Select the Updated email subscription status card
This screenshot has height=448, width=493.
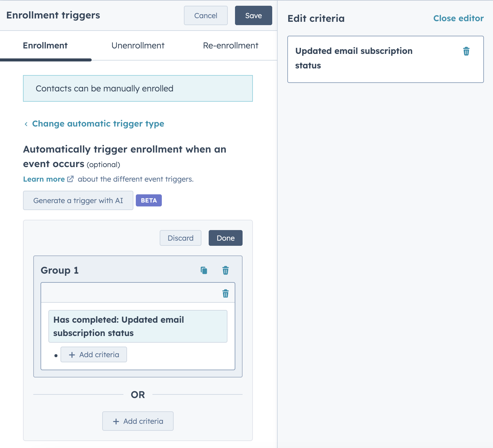pyautogui.click(x=386, y=59)
